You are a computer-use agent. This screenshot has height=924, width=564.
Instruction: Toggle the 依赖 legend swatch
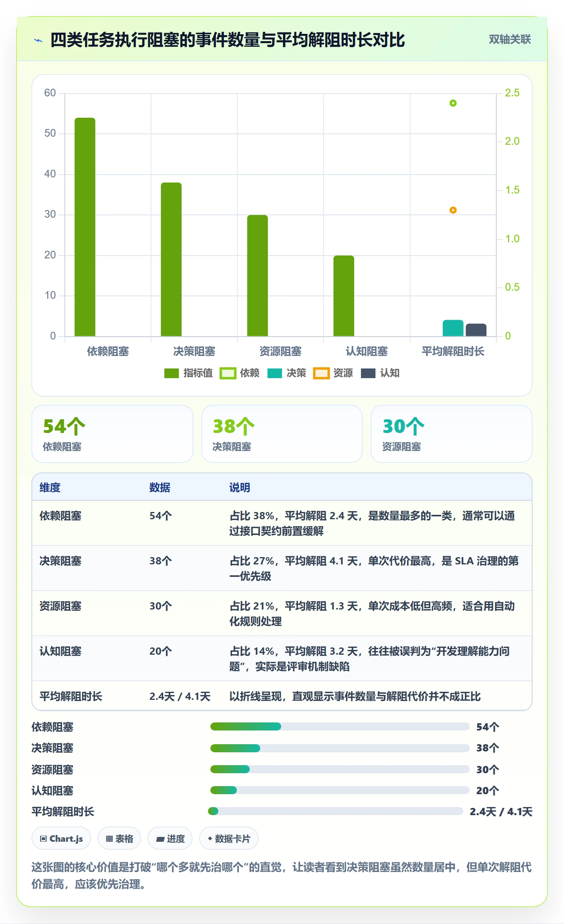tap(228, 373)
